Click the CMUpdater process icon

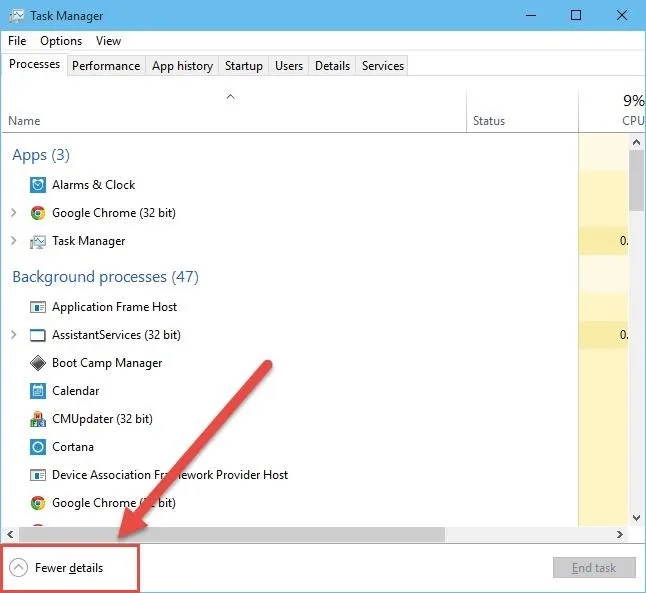coord(37,419)
